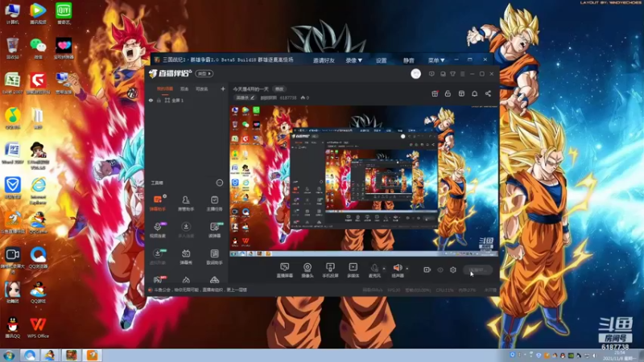Toggle eye visibility of 全屏 1 source
The image size is (644, 362).
pyautogui.click(x=151, y=100)
